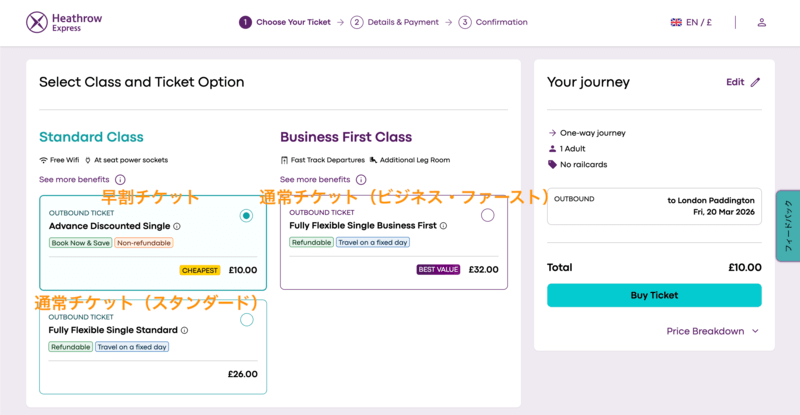Viewport: 800px width, 415px height.
Task: Click info icon for Fully Flexible Single Business First
Action: click(x=443, y=226)
